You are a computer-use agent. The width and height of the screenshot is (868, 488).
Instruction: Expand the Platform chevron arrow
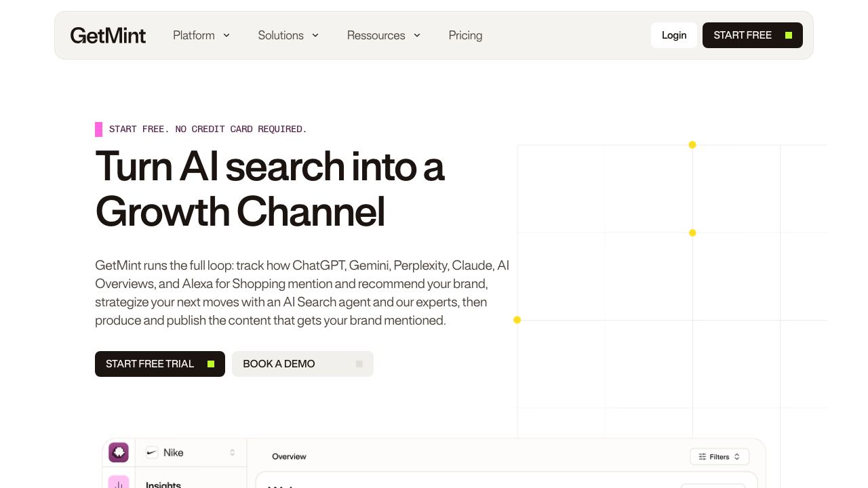pos(226,35)
